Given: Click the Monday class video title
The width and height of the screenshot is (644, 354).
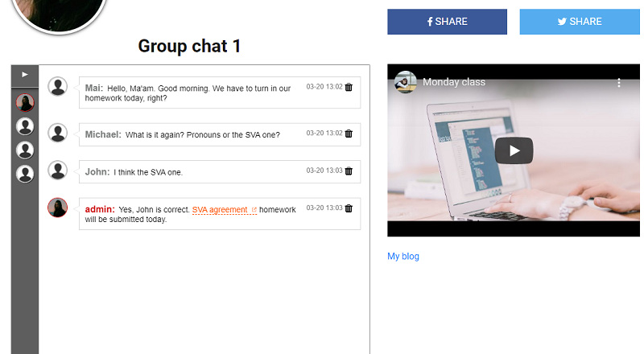Looking at the screenshot, I should (x=454, y=82).
